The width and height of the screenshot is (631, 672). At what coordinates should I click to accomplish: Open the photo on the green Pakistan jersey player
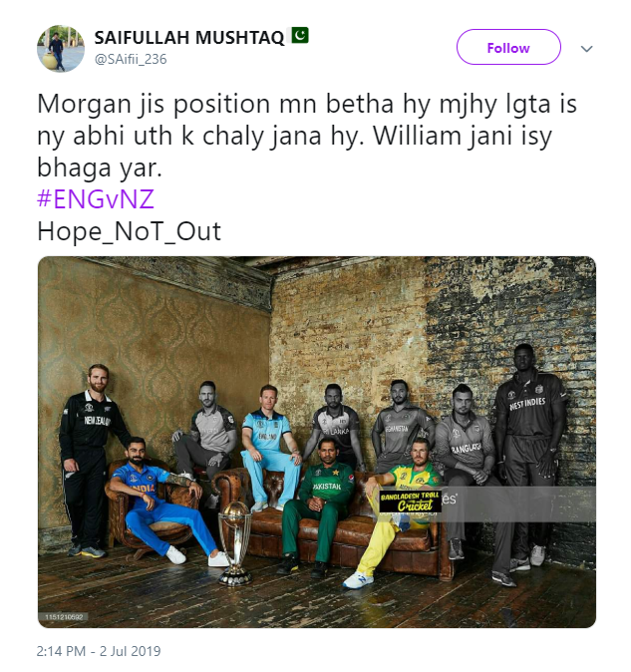click(319, 505)
